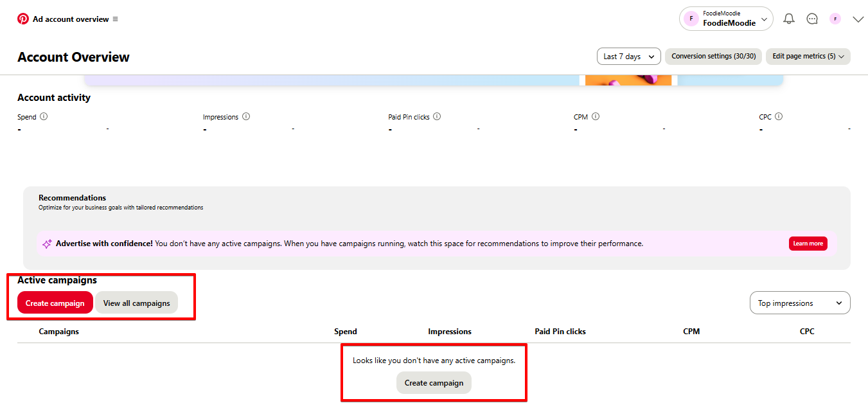Screen dimensions: 868x410
Task: Click the red Learn more button
Action: click(808, 244)
